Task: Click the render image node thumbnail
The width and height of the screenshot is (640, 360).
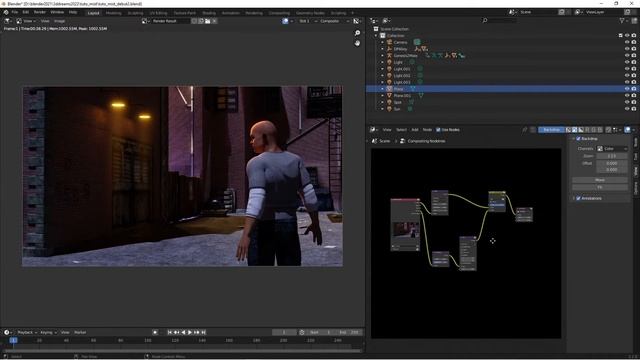Action: tap(405, 230)
